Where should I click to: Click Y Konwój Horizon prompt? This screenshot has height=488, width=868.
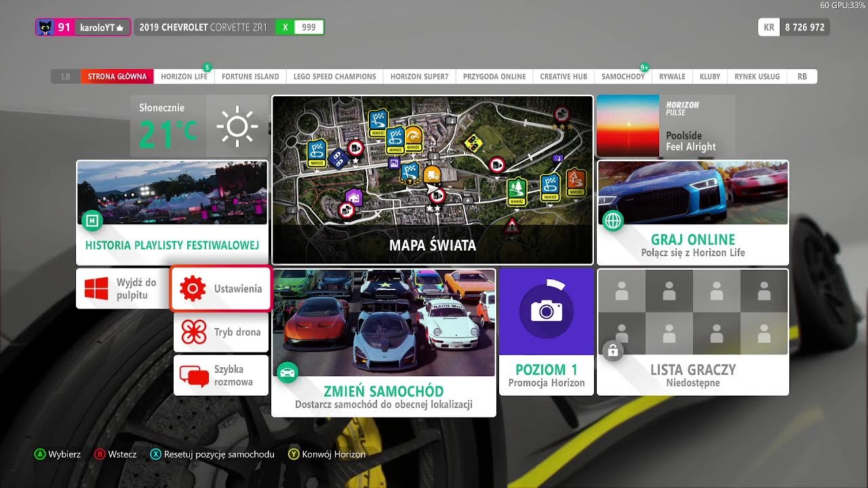[327, 454]
